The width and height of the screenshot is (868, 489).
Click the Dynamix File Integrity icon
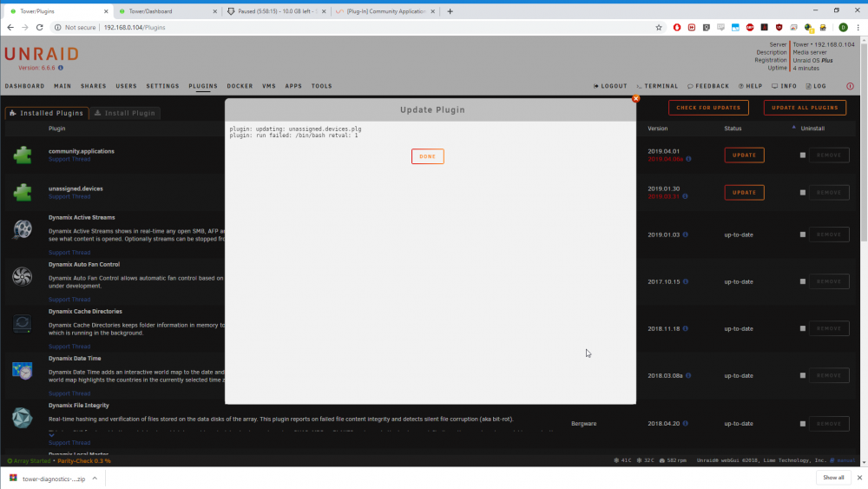pos(23,418)
